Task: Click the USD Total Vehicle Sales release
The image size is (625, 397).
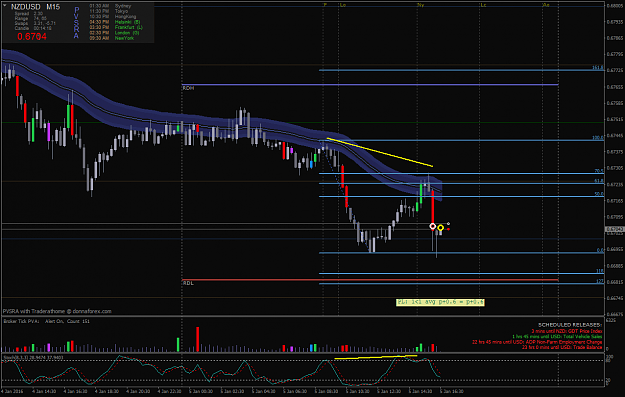Action: pyautogui.click(x=557, y=337)
